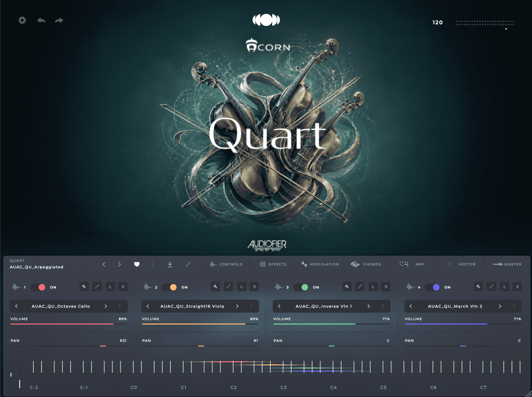Image resolution: width=532 pixels, height=397 pixels.
Task: Click the save preset download icon
Action: click(170, 264)
